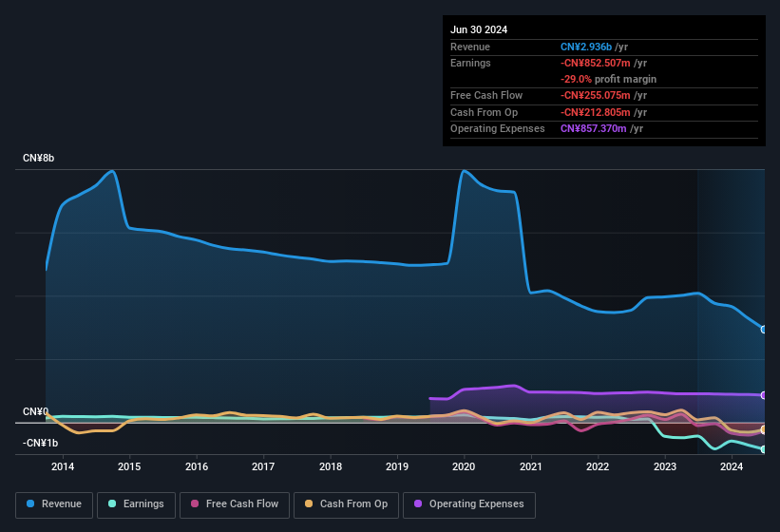The image size is (780, 532).
Task: Click the teal Earnings endpoint marker
Action: click(764, 449)
